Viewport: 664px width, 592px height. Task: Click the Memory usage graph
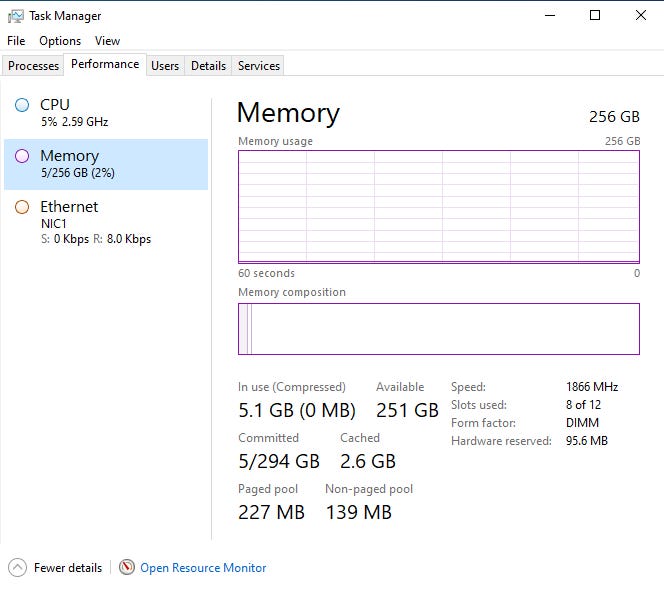point(438,206)
